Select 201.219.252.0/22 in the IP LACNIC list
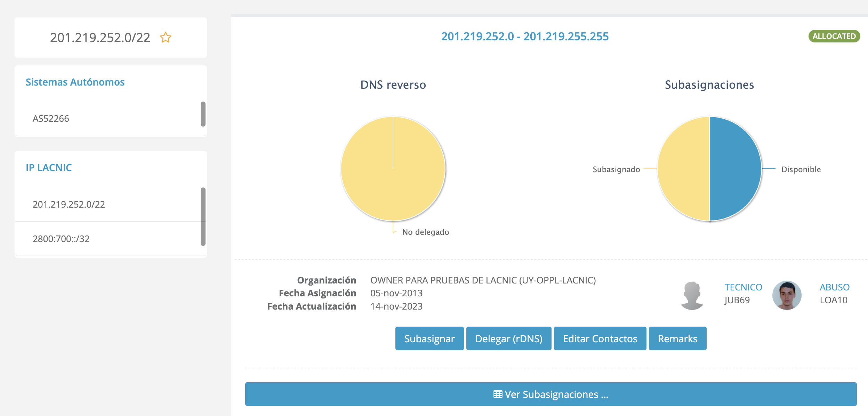 pyautogui.click(x=69, y=204)
